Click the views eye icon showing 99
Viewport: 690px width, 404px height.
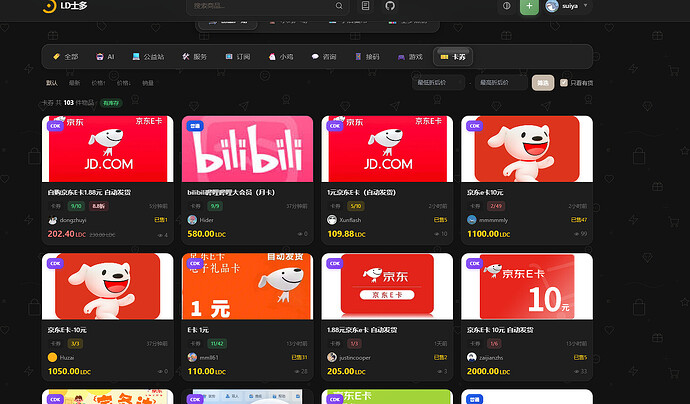(576, 234)
